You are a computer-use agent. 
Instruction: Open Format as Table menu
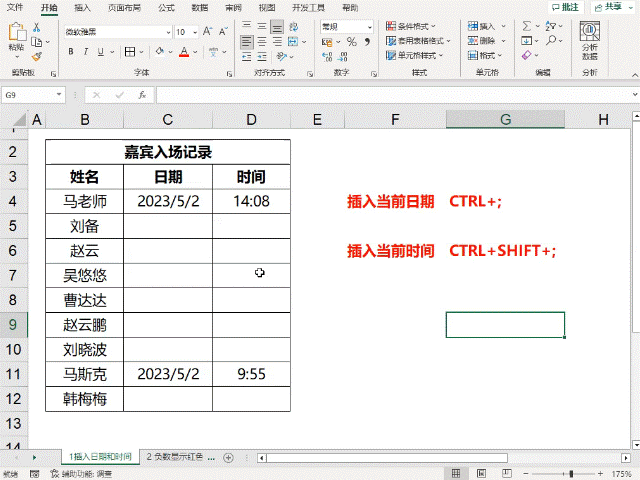(x=418, y=41)
